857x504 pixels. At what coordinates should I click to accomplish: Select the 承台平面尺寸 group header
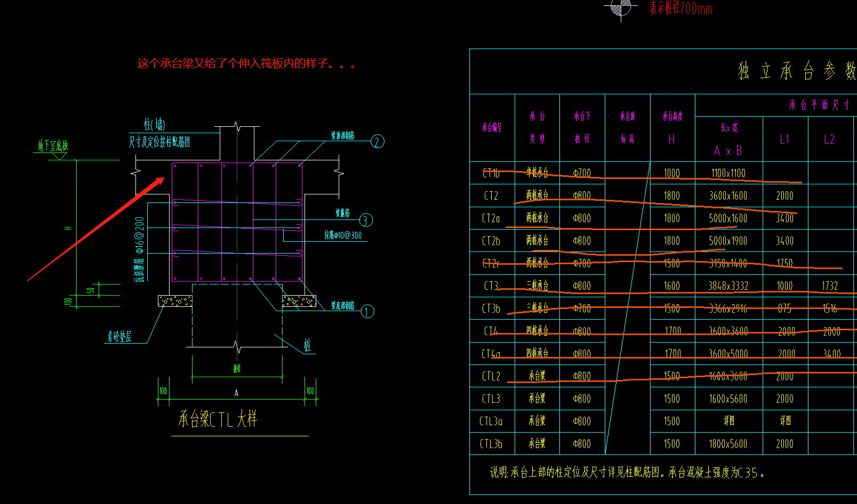[820, 104]
